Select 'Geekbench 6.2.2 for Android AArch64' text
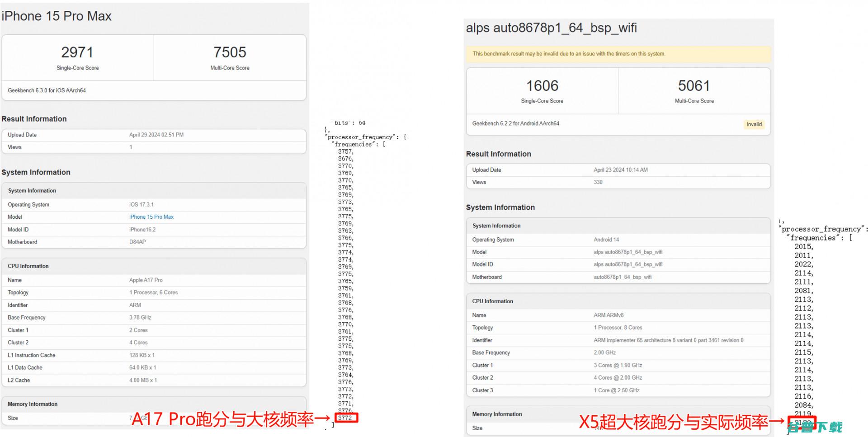868x437 pixels. tap(516, 123)
